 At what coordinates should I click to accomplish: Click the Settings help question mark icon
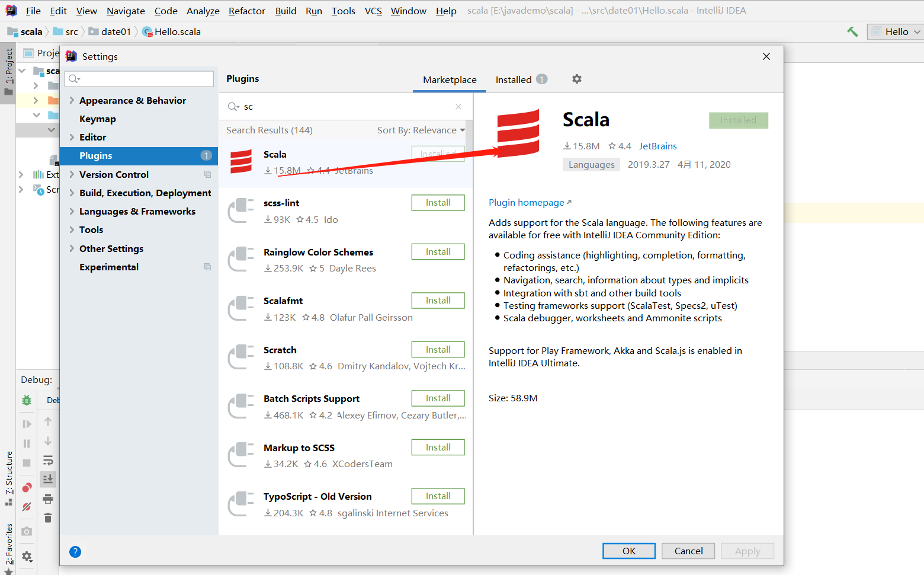tap(75, 552)
